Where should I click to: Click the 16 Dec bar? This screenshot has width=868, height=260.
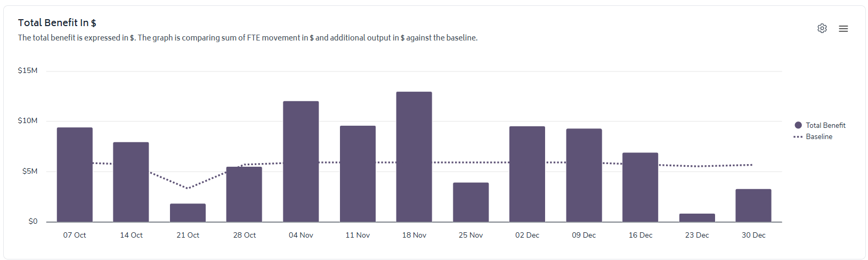click(640, 188)
